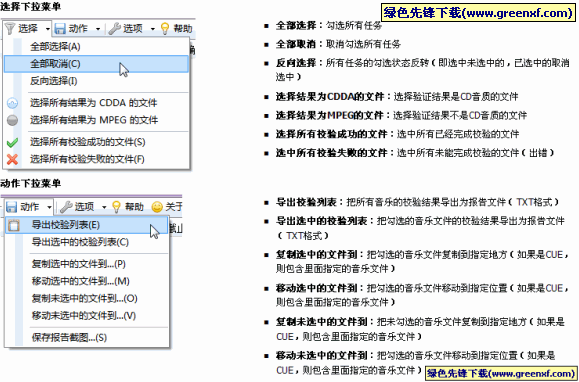This screenshot has width=579, height=382.
Task: Choose 移动选中的文件到...(M) menu entry
Action: coord(87,282)
